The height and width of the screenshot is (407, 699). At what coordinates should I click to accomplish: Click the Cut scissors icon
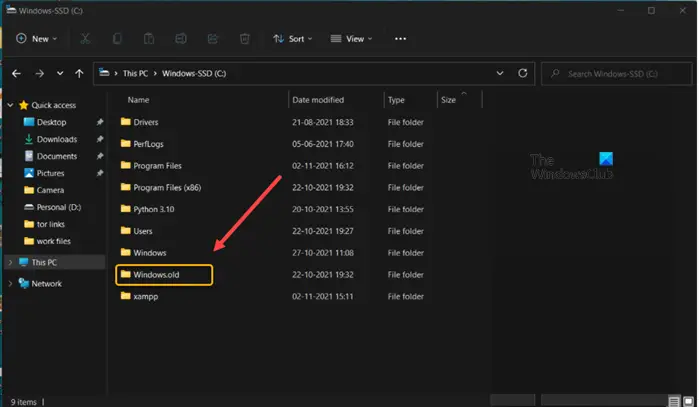coord(85,39)
